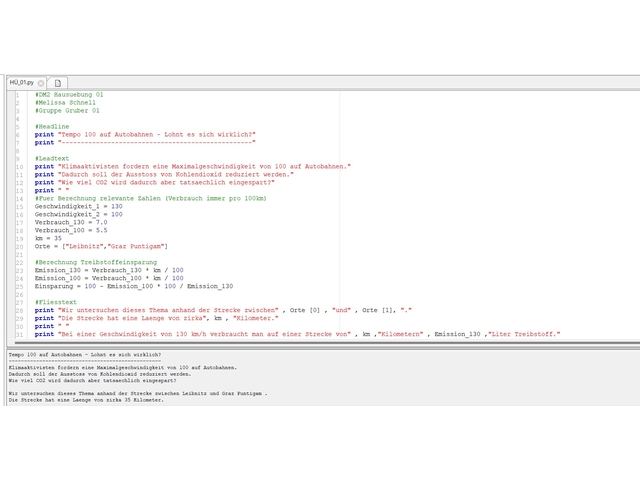
Task: Click the '#Gruppe Gruber 01' comment
Action: [67, 111]
